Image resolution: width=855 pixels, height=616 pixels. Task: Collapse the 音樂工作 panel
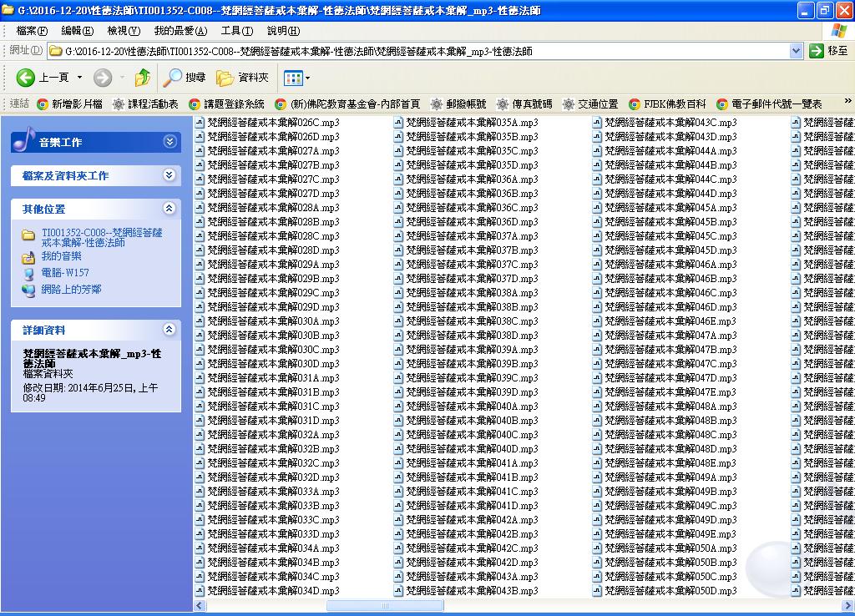pyautogui.click(x=170, y=142)
